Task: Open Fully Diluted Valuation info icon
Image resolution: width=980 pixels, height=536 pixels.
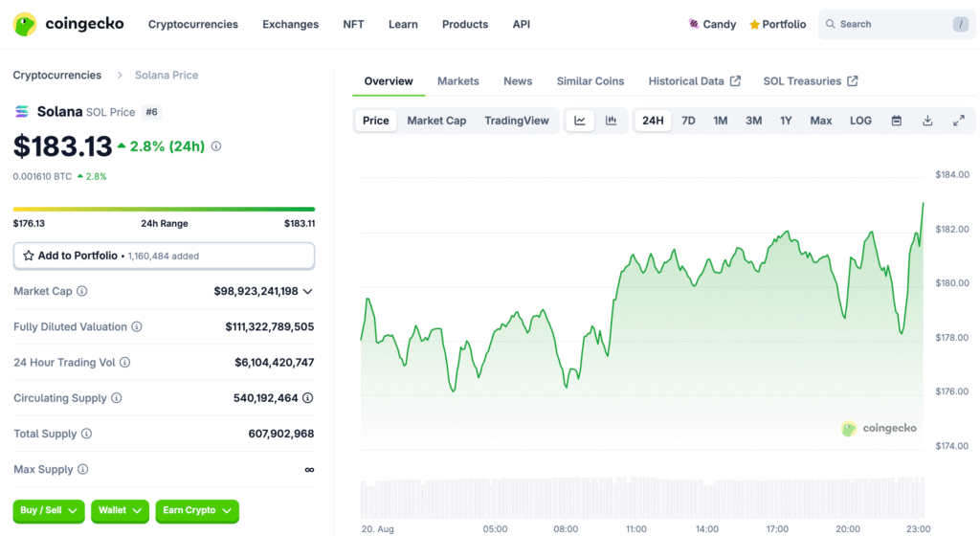Action: coord(137,326)
